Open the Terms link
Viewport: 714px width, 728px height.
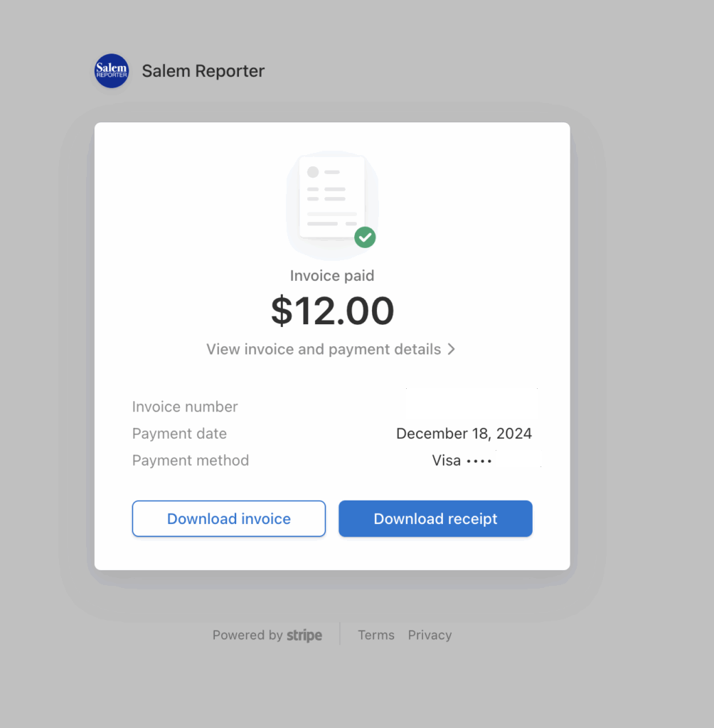pos(375,636)
